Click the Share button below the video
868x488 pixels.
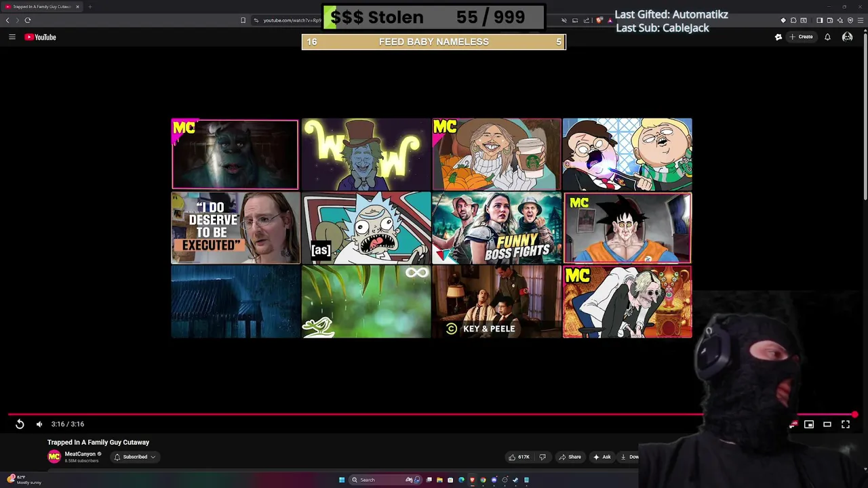coord(570,457)
